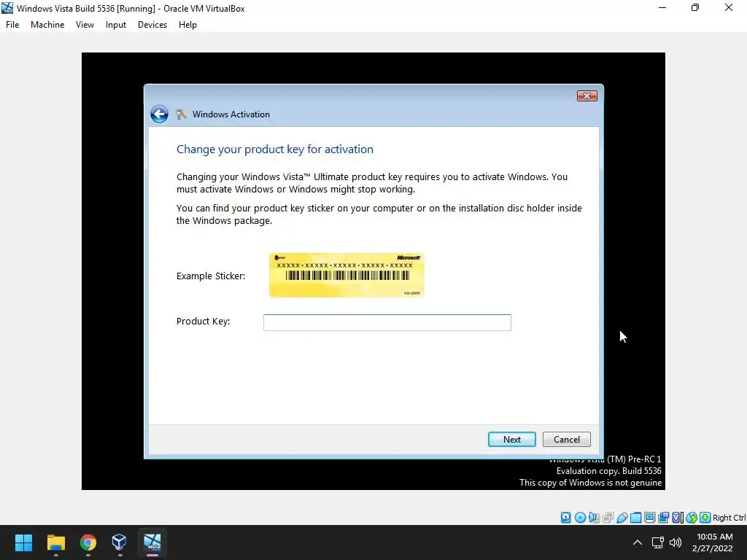This screenshot has width=747, height=560.
Task: Click the keyboard capture green arrow icon
Action: coord(705,518)
